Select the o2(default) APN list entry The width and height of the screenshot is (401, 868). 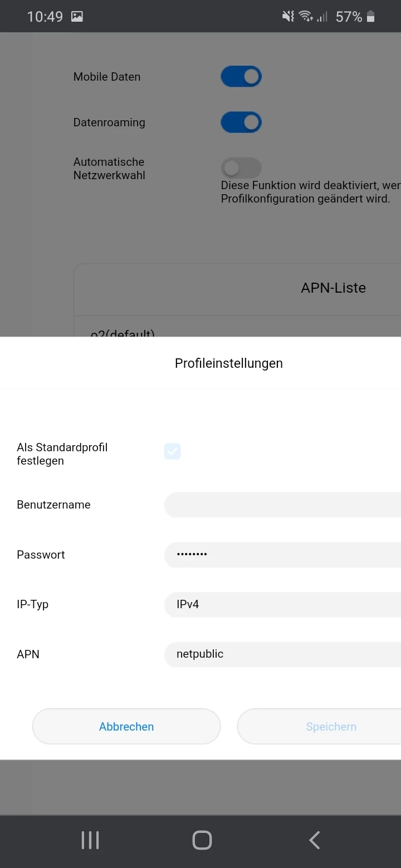pos(123,333)
